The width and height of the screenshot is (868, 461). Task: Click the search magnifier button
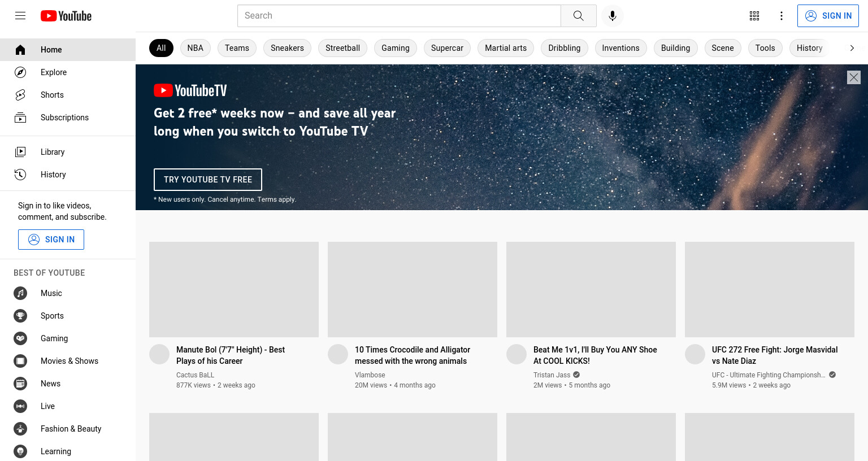(x=579, y=16)
